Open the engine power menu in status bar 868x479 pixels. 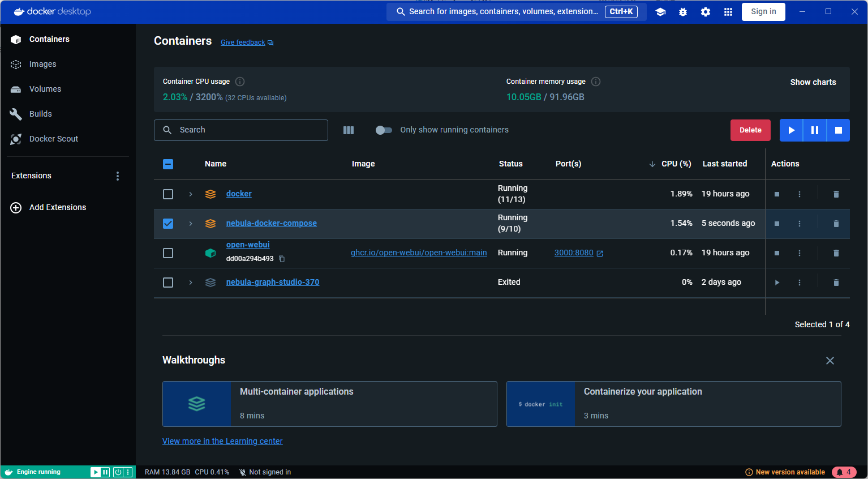(x=118, y=472)
